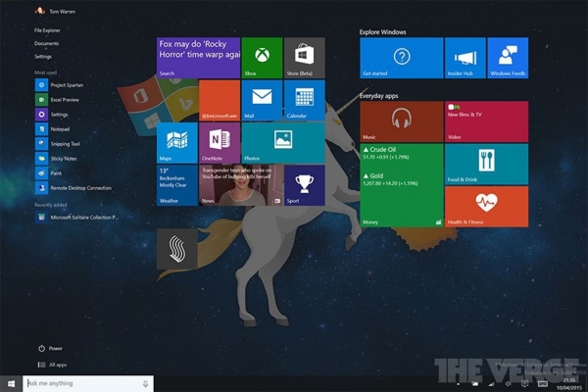Click the Power button

point(50,349)
